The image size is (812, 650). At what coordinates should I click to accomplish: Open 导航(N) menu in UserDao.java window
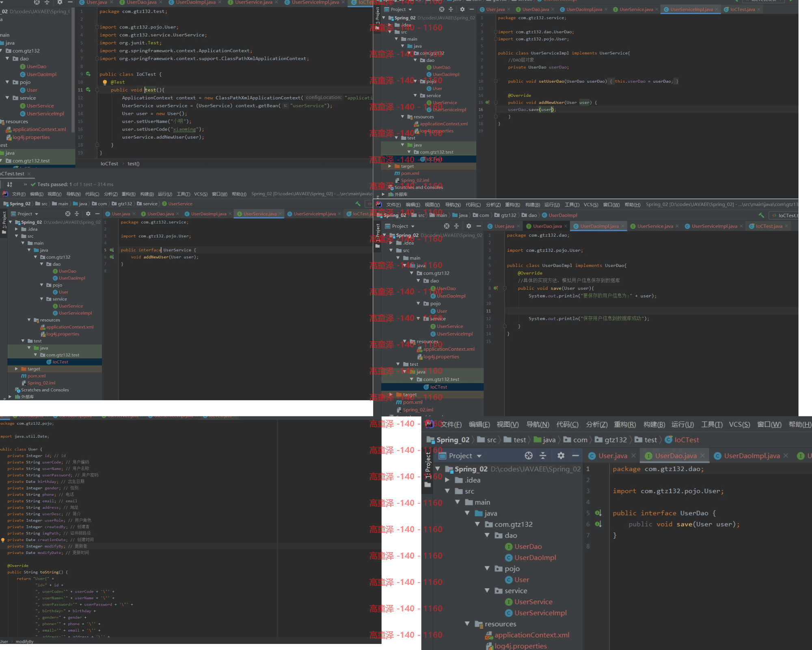click(x=538, y=425)
